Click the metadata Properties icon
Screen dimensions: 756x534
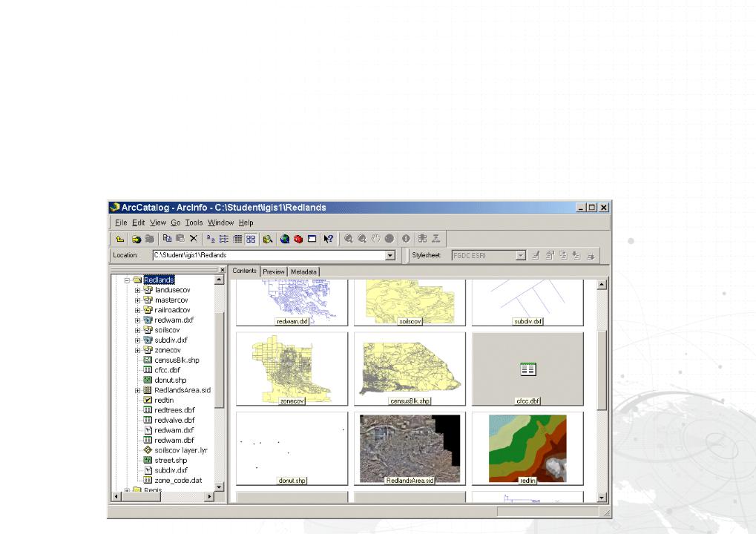[550, 255]
